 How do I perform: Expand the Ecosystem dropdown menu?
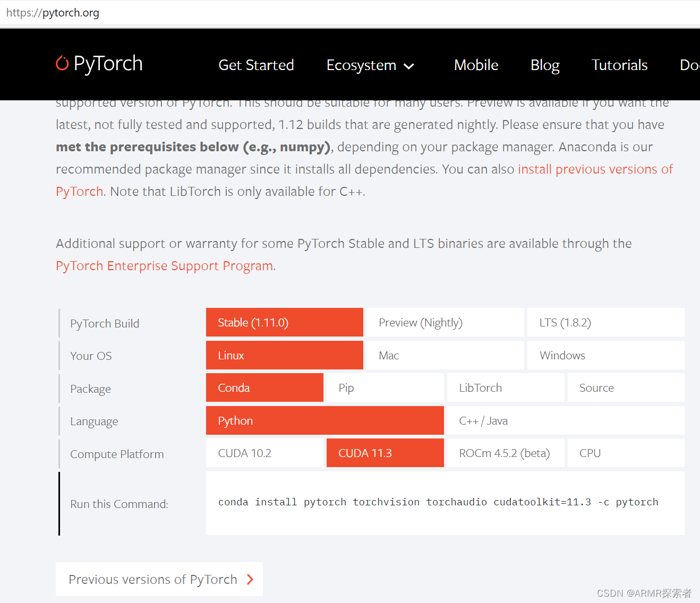[370, 65]
